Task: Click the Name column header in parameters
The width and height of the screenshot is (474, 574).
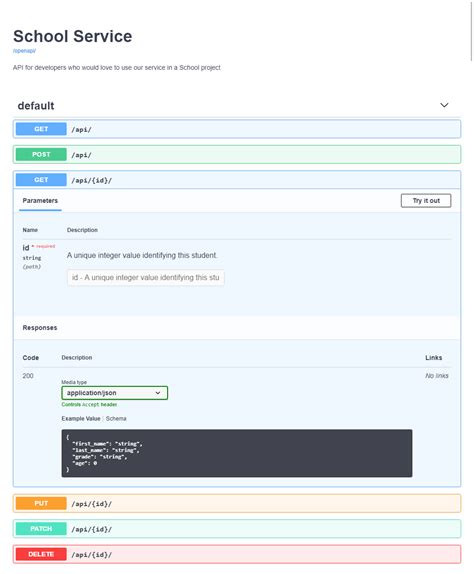Action: pos(30,230)
